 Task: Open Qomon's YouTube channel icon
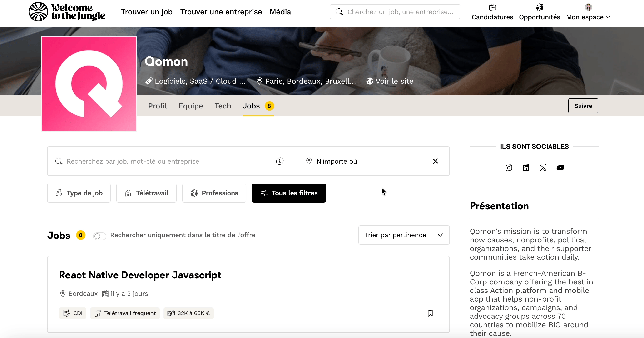[560, 168]
